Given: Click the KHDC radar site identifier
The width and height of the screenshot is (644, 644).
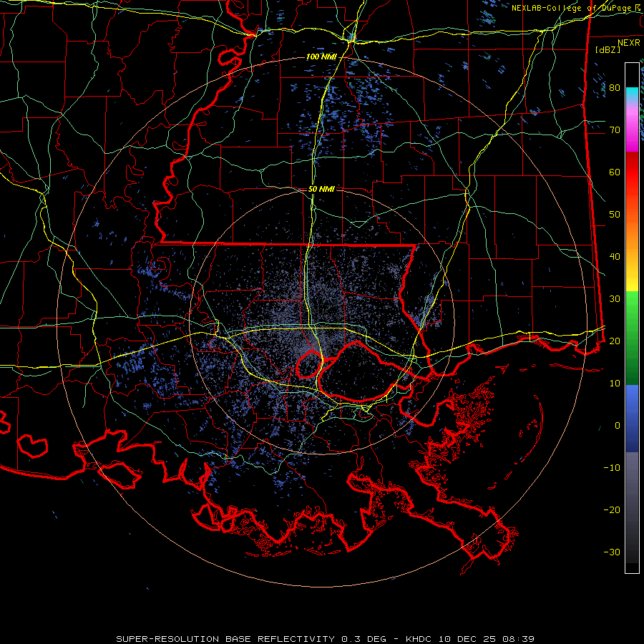Looking at the screenshot, I should point(420,639).
